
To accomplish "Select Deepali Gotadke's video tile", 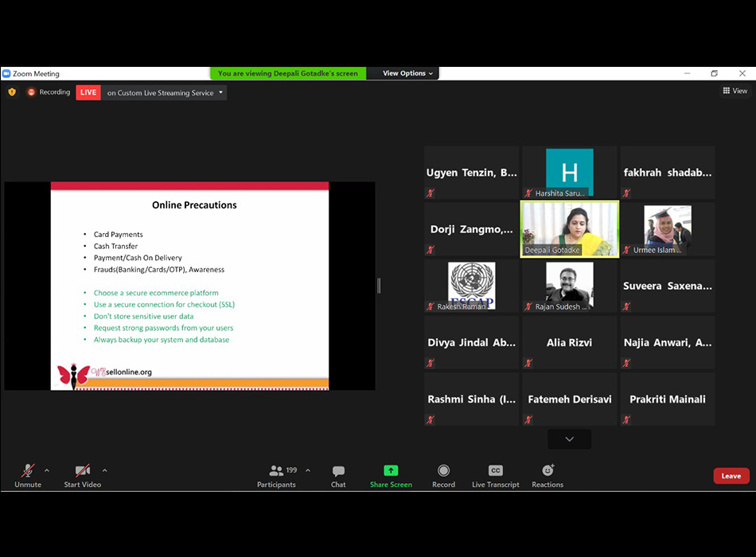I will pyautogui.click(x=570, y=229).
